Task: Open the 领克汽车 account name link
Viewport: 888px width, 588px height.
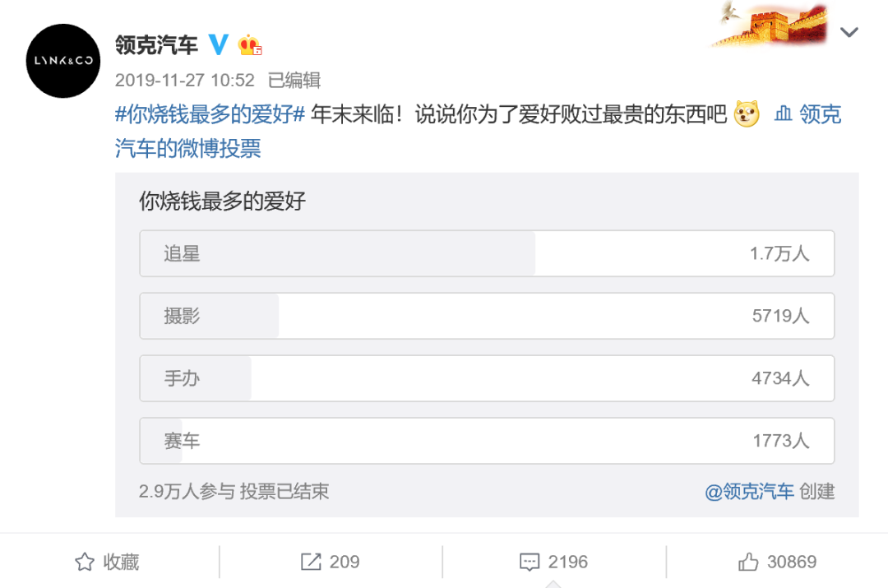Action: [x=156, y=44]
